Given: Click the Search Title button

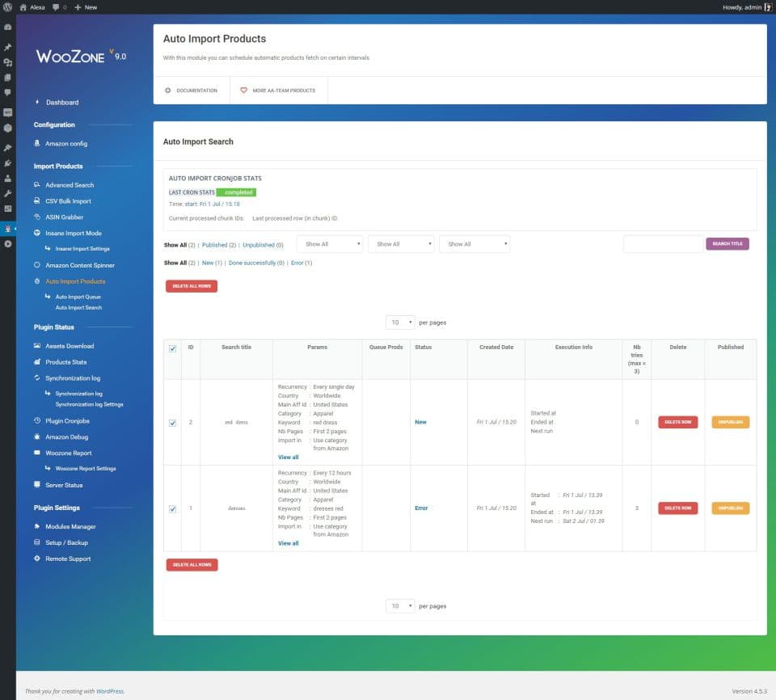Looking at the screenshot, I should coord(727,243).
